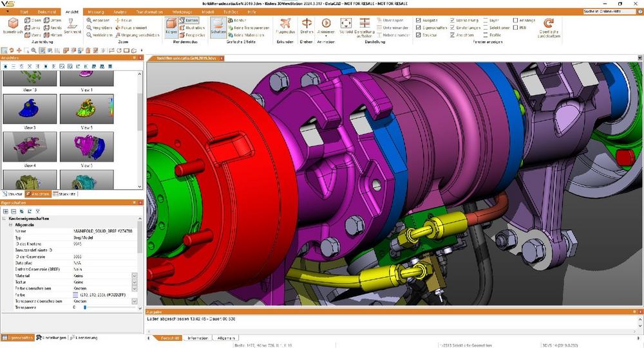644x348 pixels.
Task: Toggle the PMI checkbox
Action: pos(515,28)
